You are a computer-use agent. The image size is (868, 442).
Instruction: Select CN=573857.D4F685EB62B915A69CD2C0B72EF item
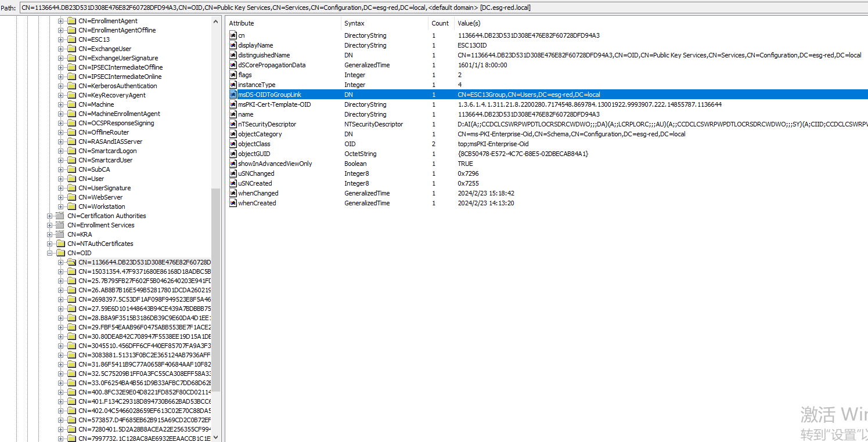145,420
